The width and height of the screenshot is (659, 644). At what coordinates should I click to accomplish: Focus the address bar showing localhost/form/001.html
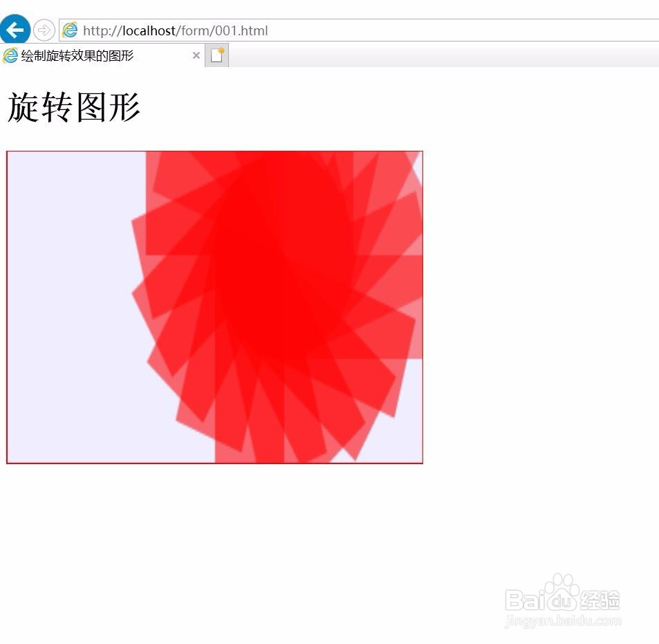pyautogui.click(x=359, y=30)
